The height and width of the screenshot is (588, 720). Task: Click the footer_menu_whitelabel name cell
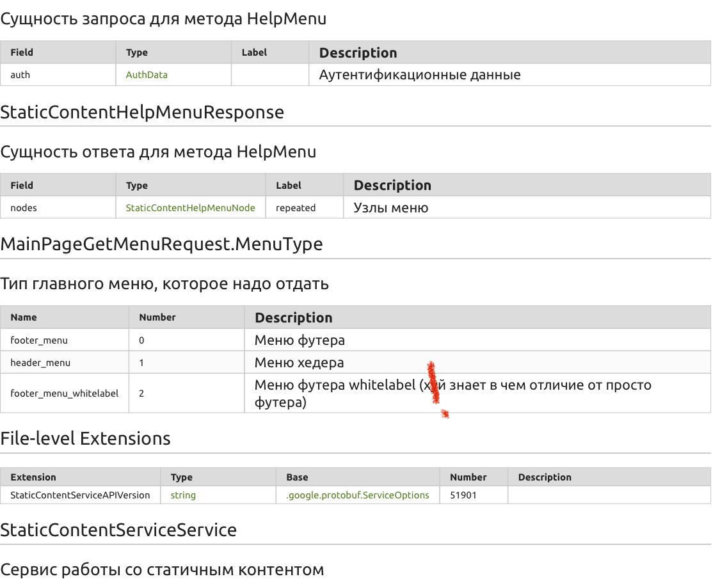tap(64, 393)
